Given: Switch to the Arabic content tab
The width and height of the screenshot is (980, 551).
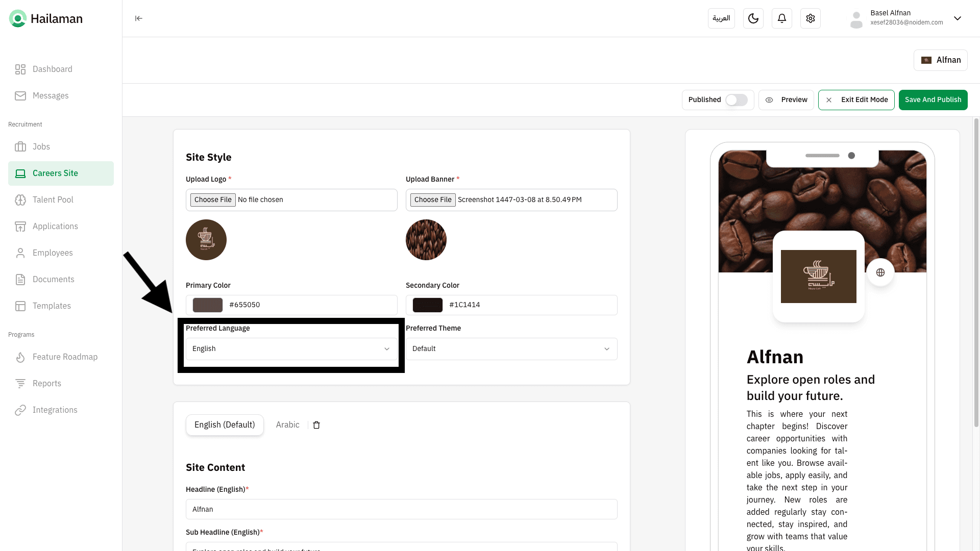Looking at the screenshot, I should click(x=287, y=425).
